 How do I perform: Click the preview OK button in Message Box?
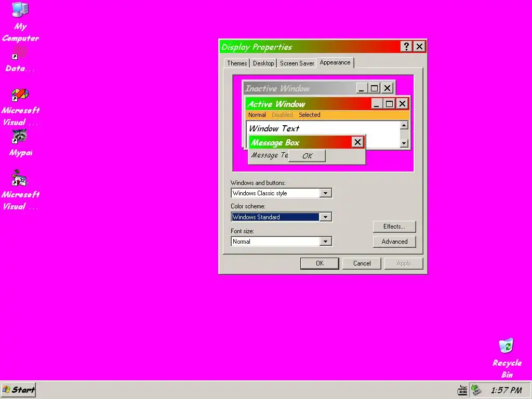click(x=307, y=156)
